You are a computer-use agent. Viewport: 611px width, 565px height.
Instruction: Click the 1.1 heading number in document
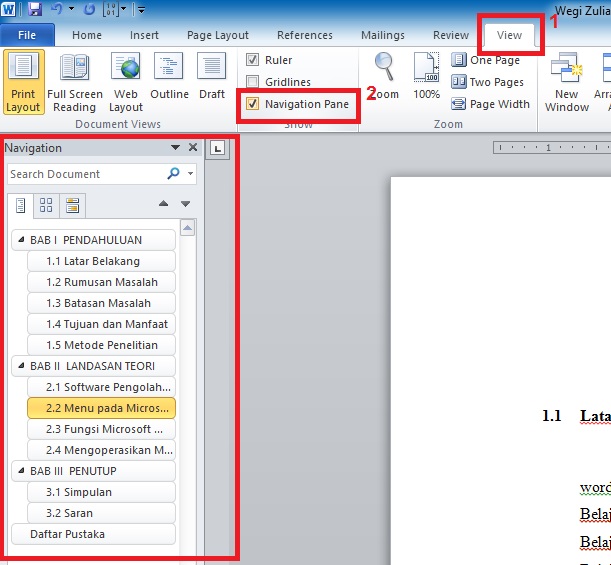[x=551, y=416]
